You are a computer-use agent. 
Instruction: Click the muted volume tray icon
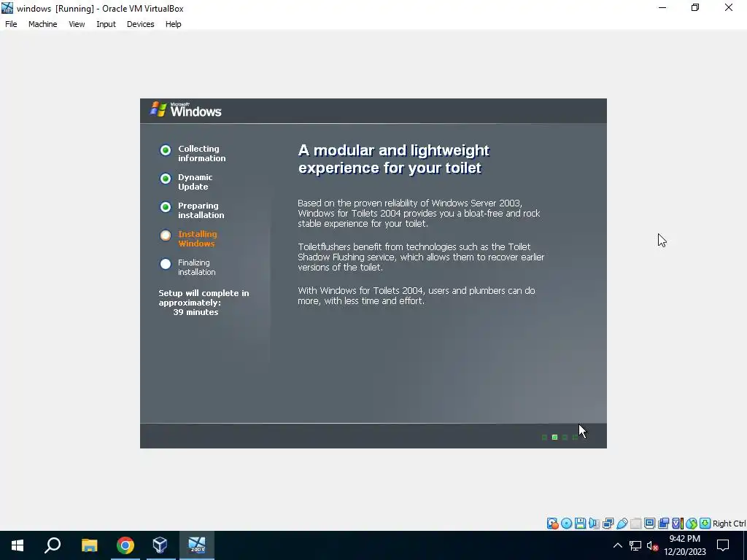pos(652,545)
